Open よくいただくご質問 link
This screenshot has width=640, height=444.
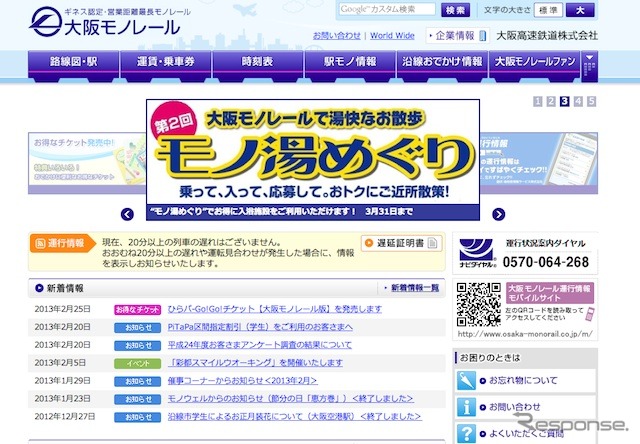(x=526, y=434)
